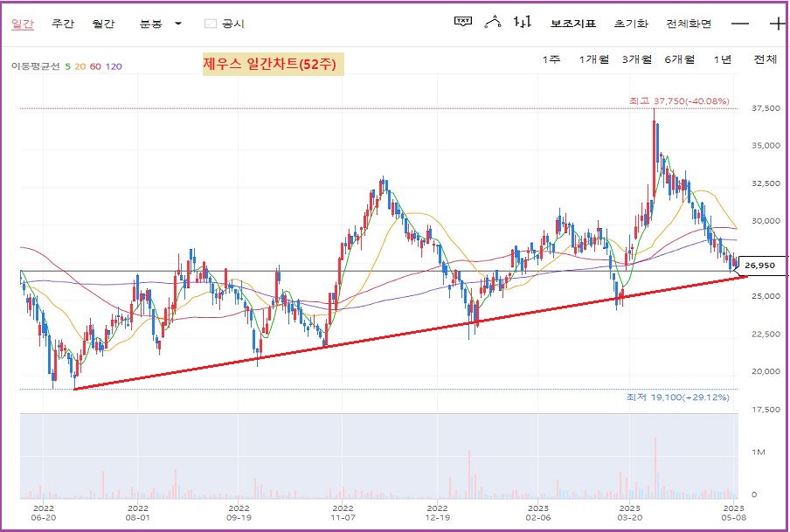
Task: Select the 1개월 time range
Action: coord(593,59)
